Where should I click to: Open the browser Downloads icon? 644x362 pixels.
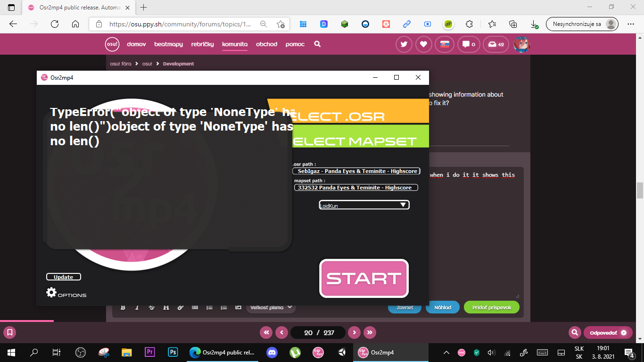tap(534, 24)
